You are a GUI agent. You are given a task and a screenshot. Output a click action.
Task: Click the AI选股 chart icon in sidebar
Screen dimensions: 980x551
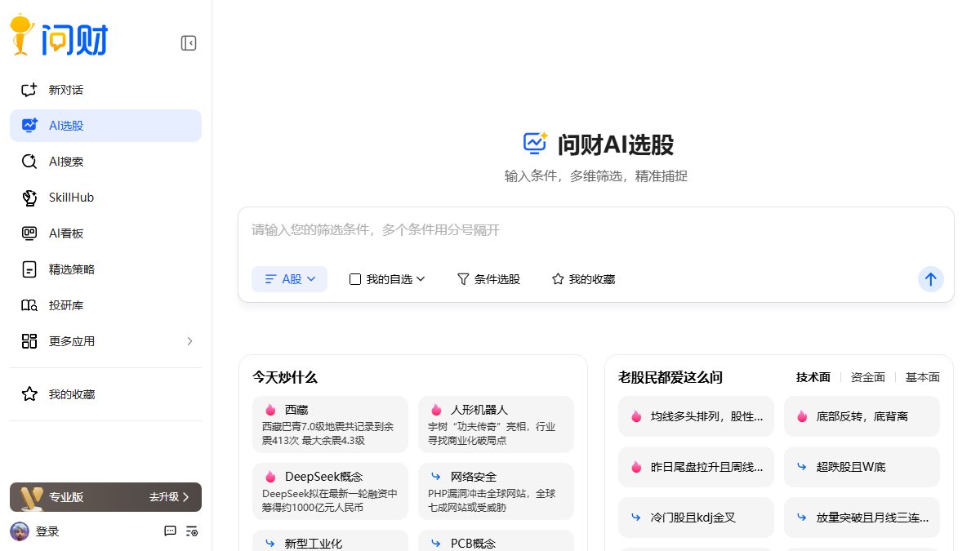point(29,126)
